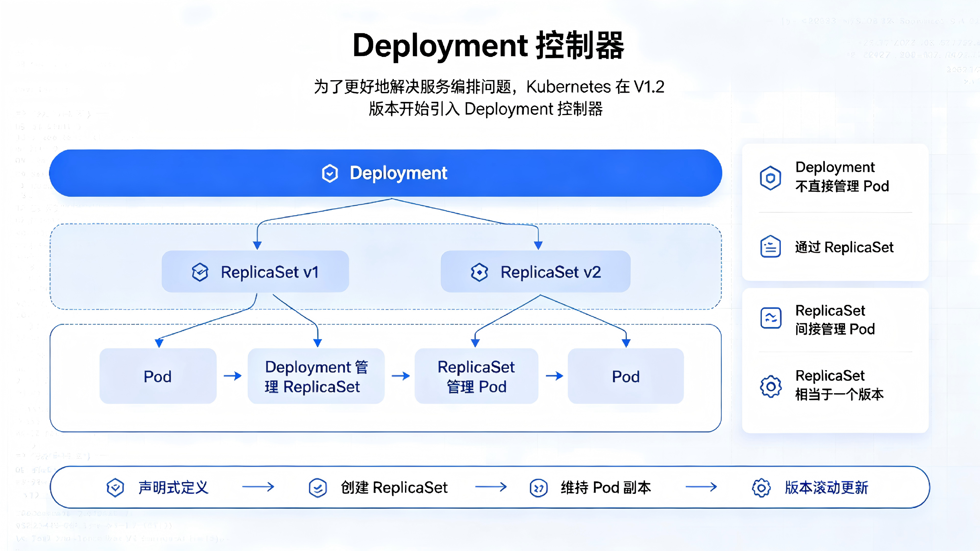
Task: Click the gear icon beside "相当于一个版本"
Action: tap(771, 386)
